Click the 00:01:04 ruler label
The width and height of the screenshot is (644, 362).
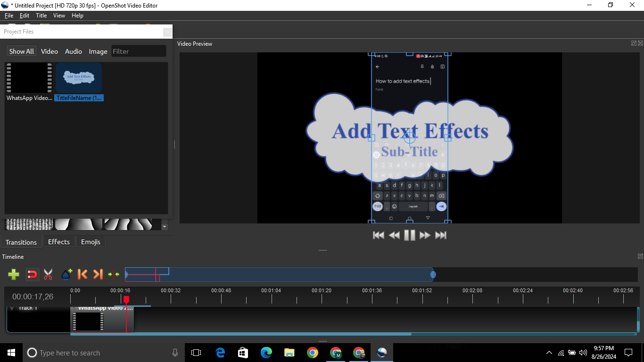[271, 290]
